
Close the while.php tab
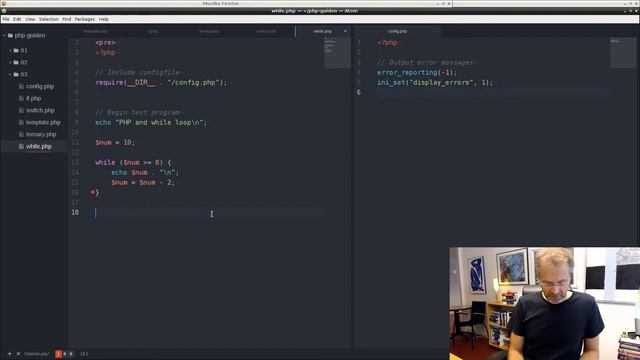click(345, 31)
